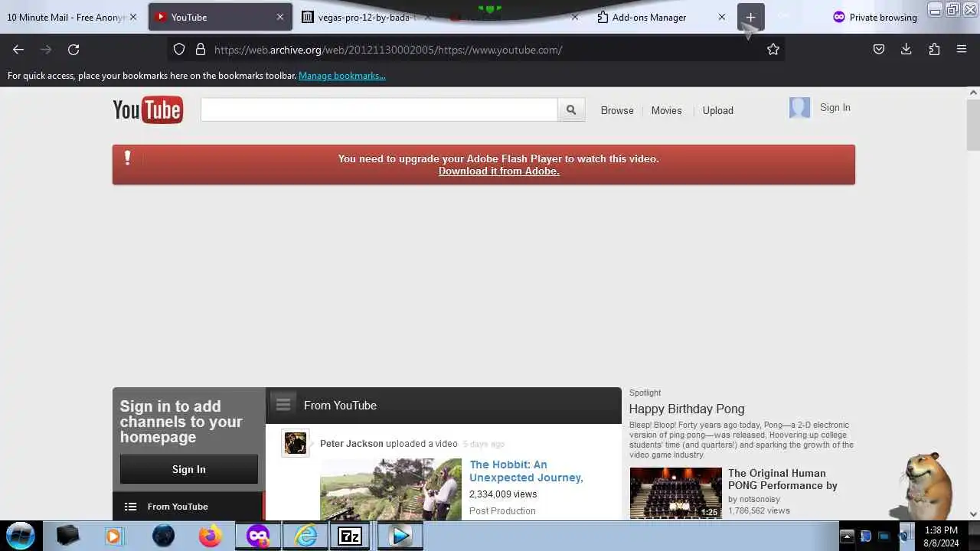This screenshot has height=551, width=980.
Task: Select From YouTube in left sidebar
Action: [188, 507]
